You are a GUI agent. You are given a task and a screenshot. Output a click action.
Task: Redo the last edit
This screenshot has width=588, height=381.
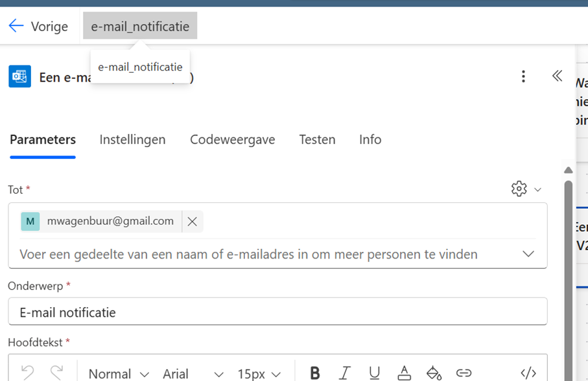pyautogui.click(x=55, y=373)
